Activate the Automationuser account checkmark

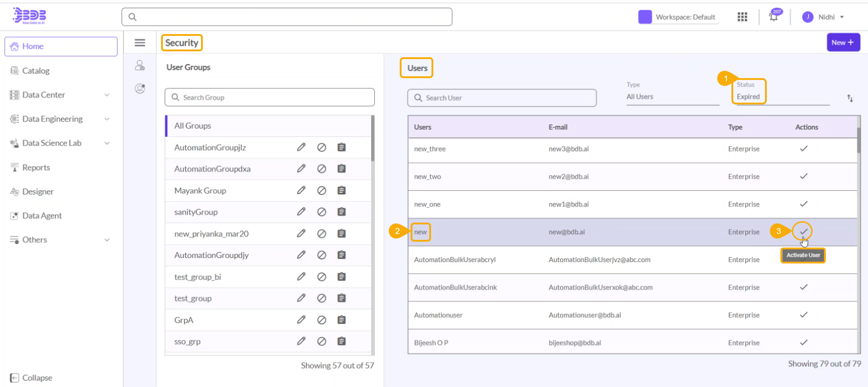click(803, 315)
